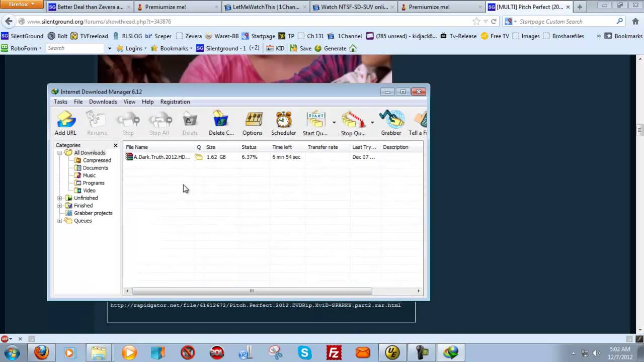The height and width of the screenshot is (362, 644).
Task: Click the Stop Queue icon
Action: [353, 123]
